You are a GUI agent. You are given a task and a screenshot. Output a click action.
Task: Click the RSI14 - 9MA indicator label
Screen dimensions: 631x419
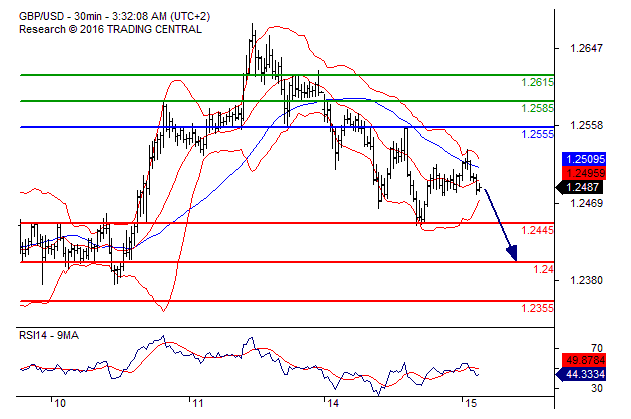[49, 335]
